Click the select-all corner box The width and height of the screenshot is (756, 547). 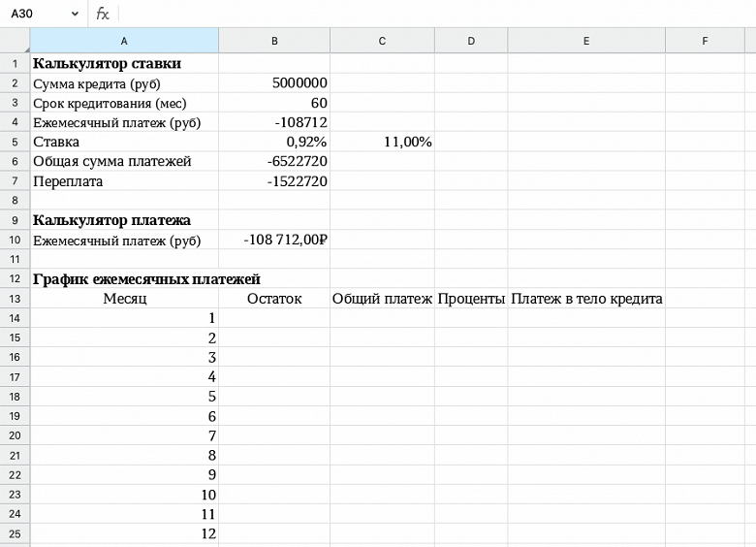[x=15, y=41]
